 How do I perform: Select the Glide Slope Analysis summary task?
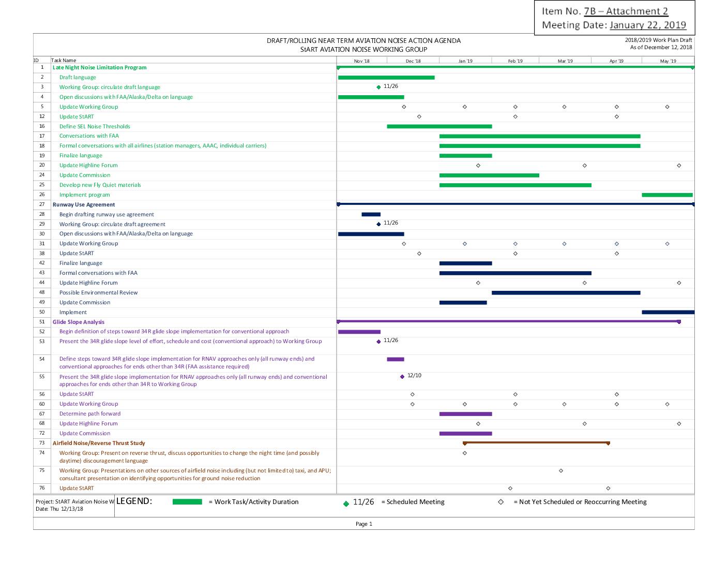(x=79, y=322)
